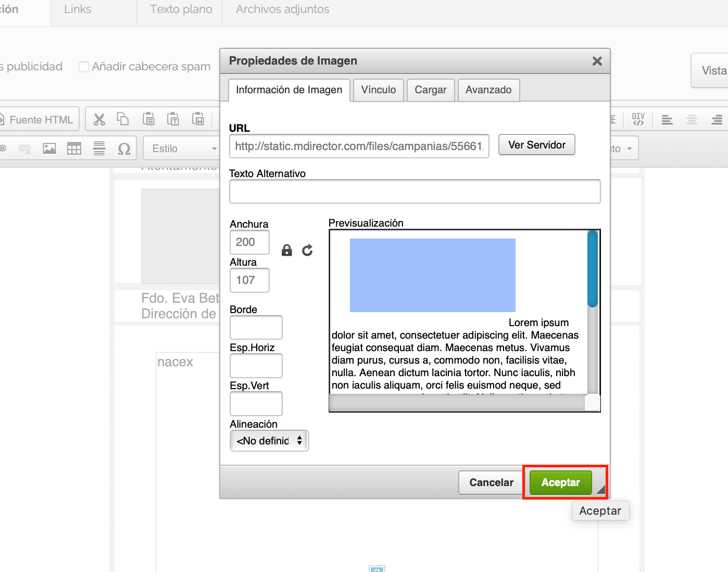Toggle the lock aspect ratio padlock

[x=286, y=251]
